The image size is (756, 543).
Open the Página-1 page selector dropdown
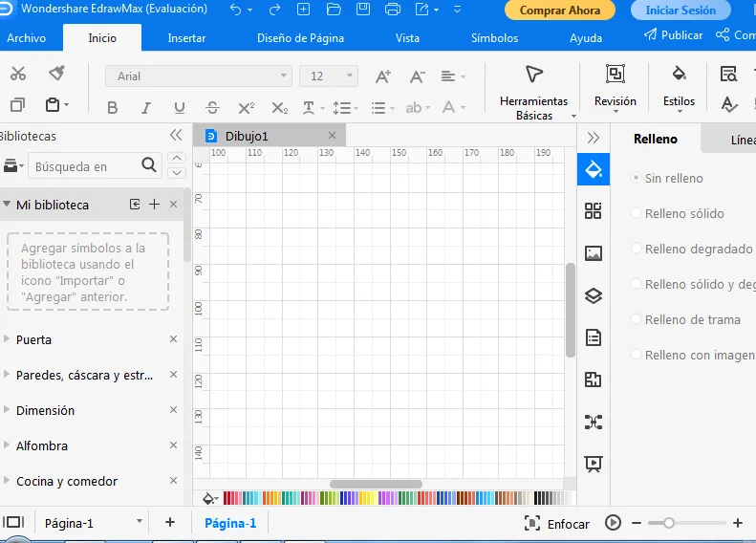tap(140, 521)
